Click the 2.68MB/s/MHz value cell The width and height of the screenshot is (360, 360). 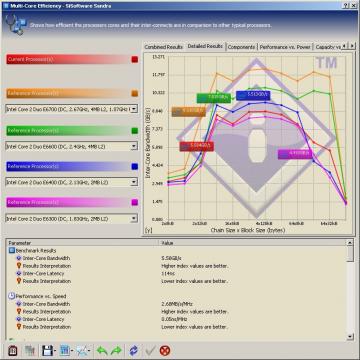[177, 304]
